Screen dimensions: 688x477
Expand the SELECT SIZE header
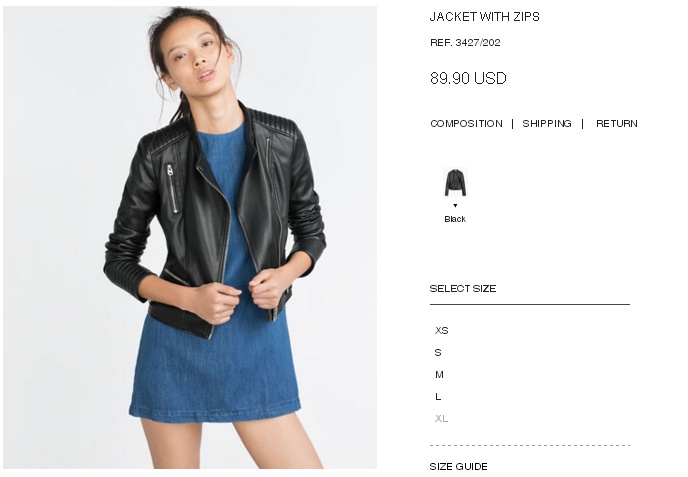click(x=463, y=289)
